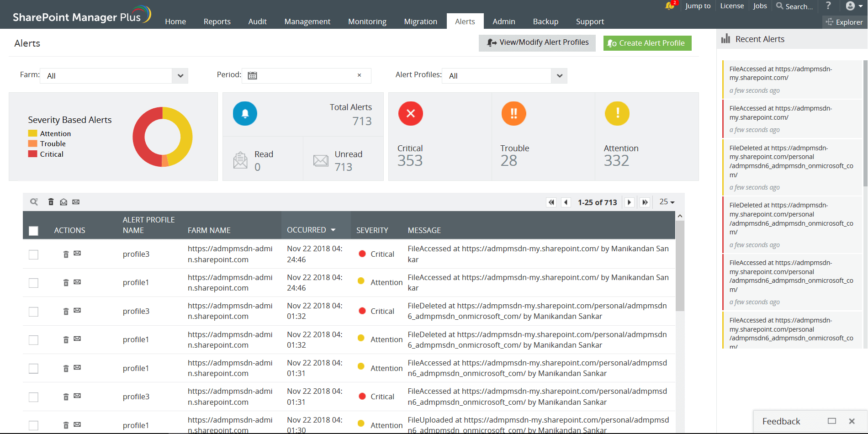The height and width of the screenshot is (434, 868).
Task: Open the Explorer panel
Action: coord(844,22)
